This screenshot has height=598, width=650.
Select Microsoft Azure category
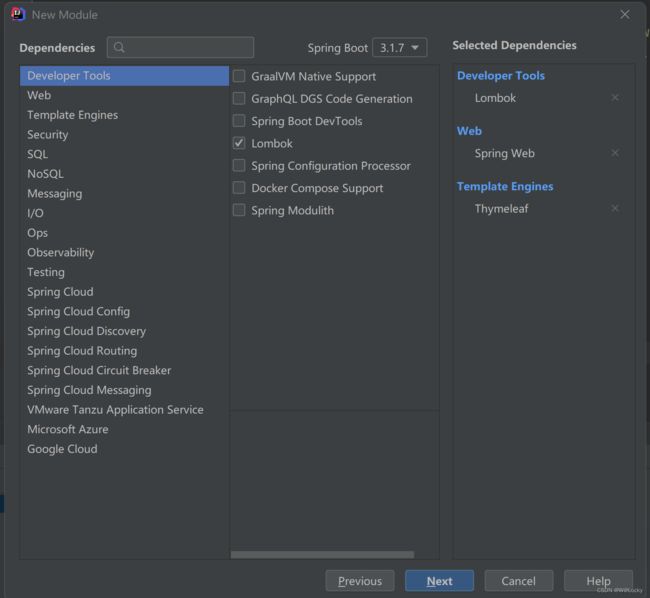pyautogui.click(x=124, y=429)
